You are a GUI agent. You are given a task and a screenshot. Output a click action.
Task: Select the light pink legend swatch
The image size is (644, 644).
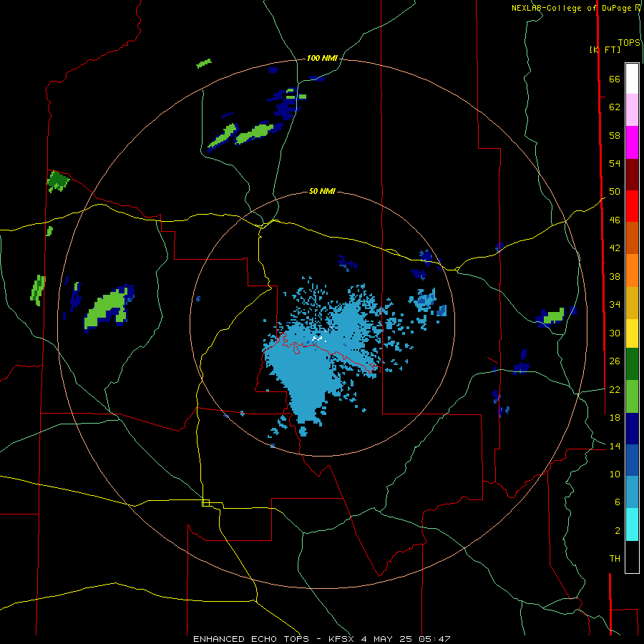(632, 109)
